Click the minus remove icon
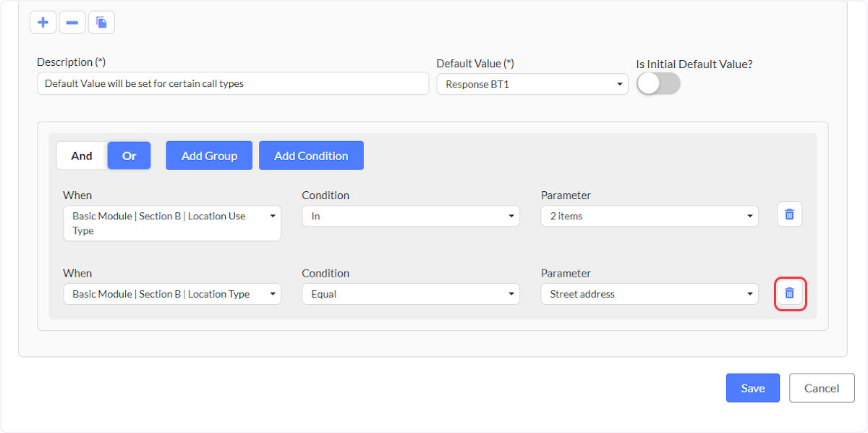This screenshot has height=433, width=868. click(x=72, y=22)
